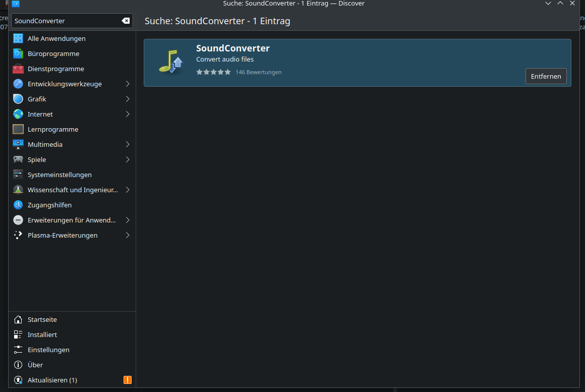Expand Internet subcategories chevron
This screenshot has width=585, height=392.
click(128, 114)
